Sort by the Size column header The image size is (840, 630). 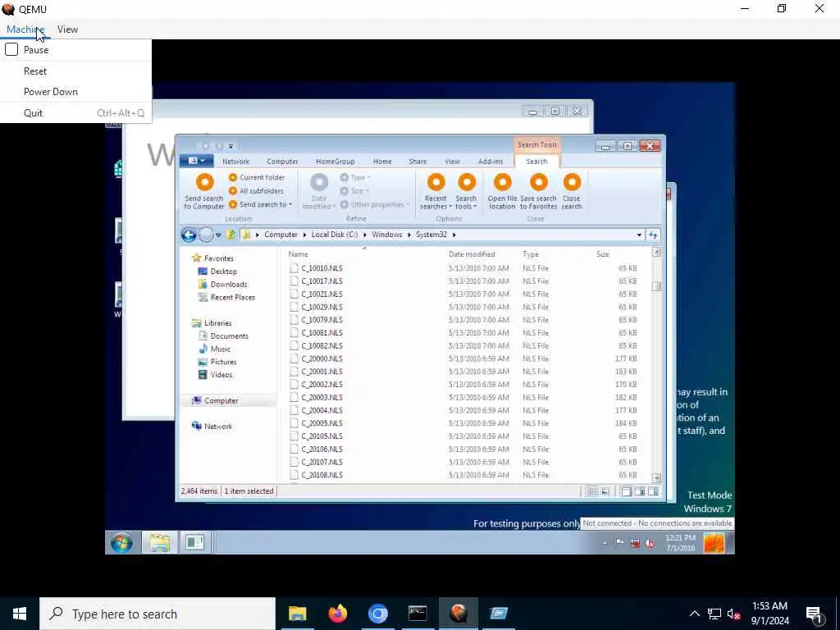(603, 254)
